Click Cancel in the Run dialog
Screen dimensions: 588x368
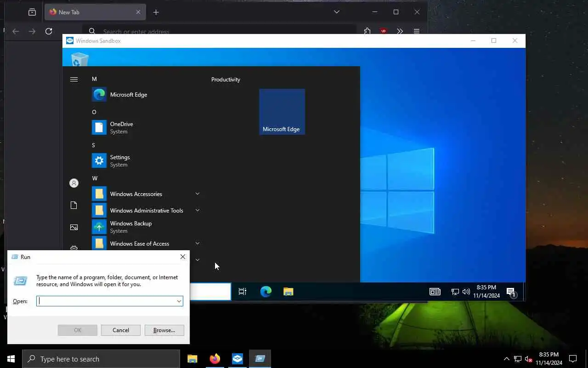[121, 330]
